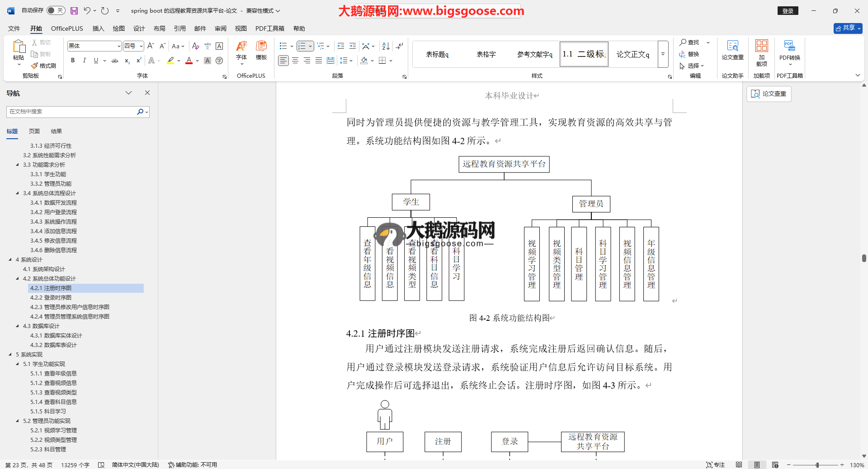Click the 共享 button
868x469 pixels.
pyautogui.click(x=848, y=28)
